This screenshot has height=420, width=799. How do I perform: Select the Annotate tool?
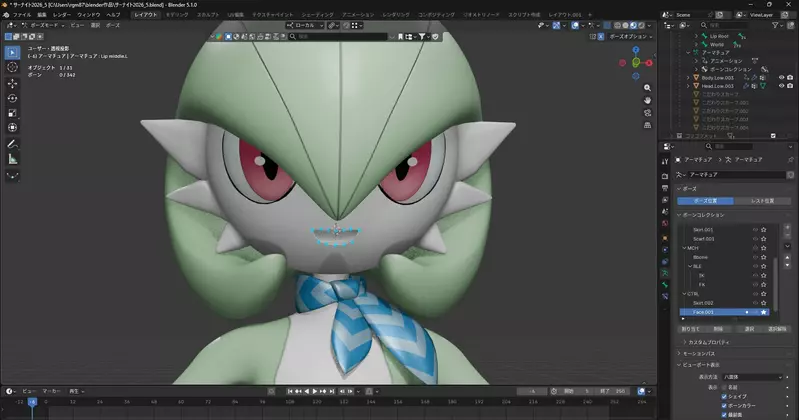(x=13, y=144)
